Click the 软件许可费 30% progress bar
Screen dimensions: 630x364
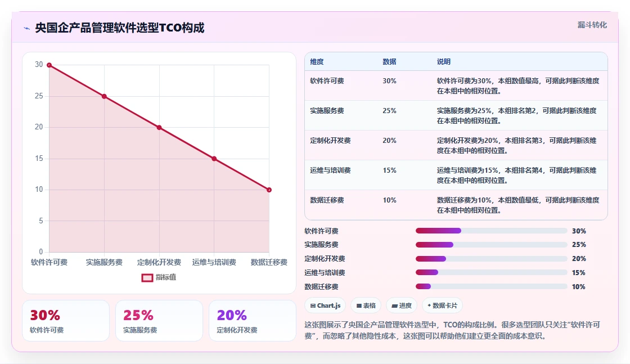492,231
